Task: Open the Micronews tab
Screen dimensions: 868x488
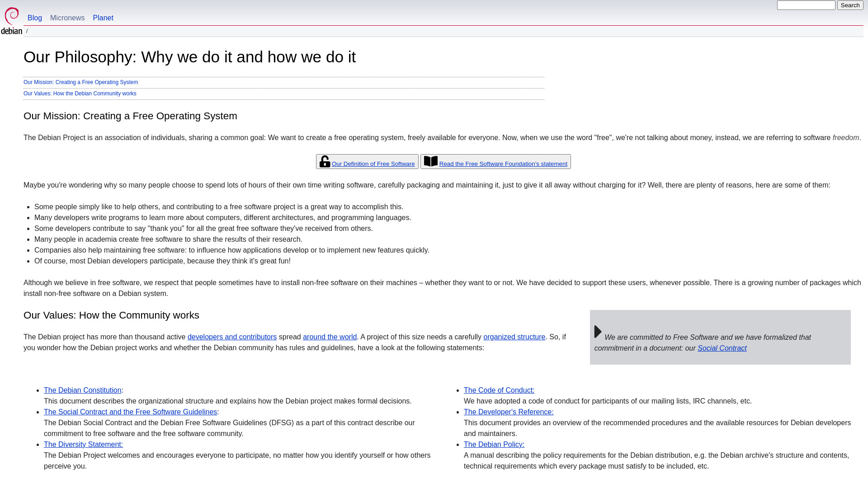Action: [67, 18]
